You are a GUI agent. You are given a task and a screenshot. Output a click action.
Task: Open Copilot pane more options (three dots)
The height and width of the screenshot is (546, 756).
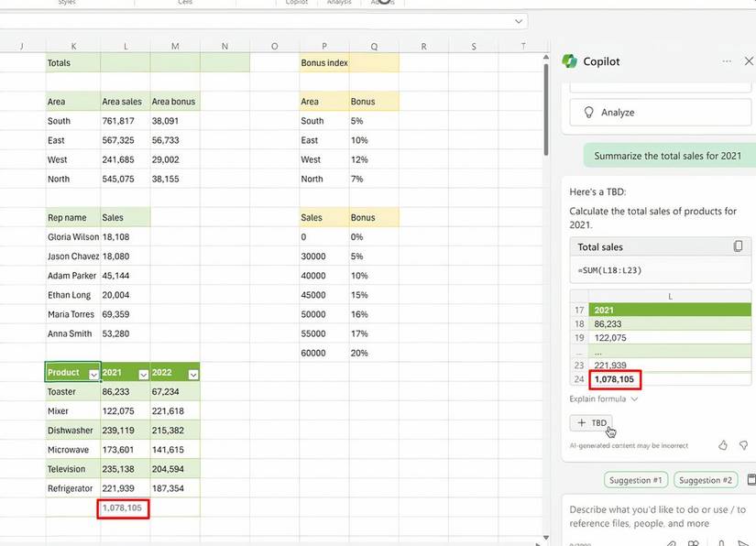pos(727,61)
